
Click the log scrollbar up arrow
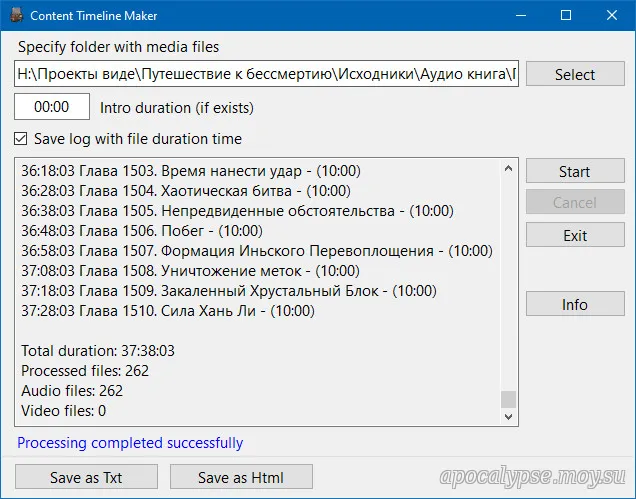tap(509, 167)
